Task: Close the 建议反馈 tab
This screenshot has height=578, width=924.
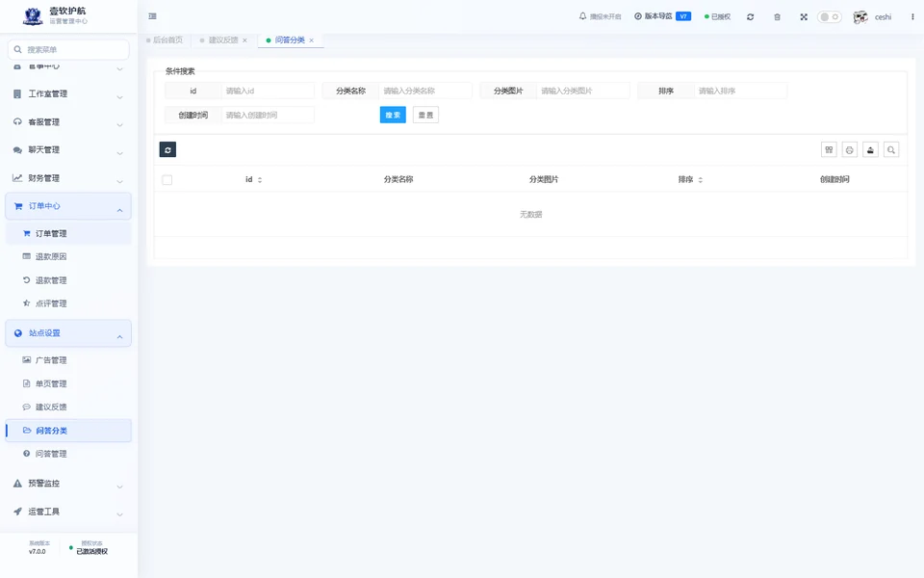Action: point(245,40)
